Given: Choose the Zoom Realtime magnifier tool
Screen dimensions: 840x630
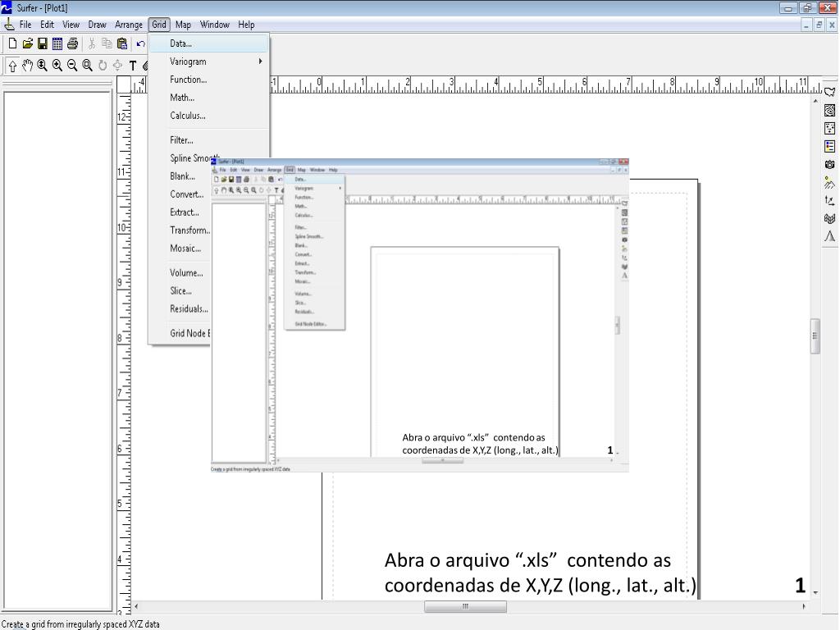Looking at the screenshot, I should point(43,66).
